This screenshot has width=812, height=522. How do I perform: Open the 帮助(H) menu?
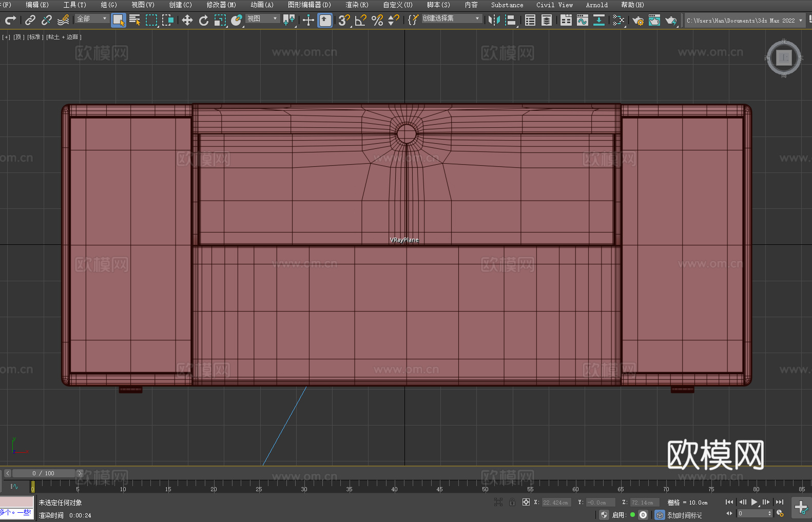(x=633, y=5)
